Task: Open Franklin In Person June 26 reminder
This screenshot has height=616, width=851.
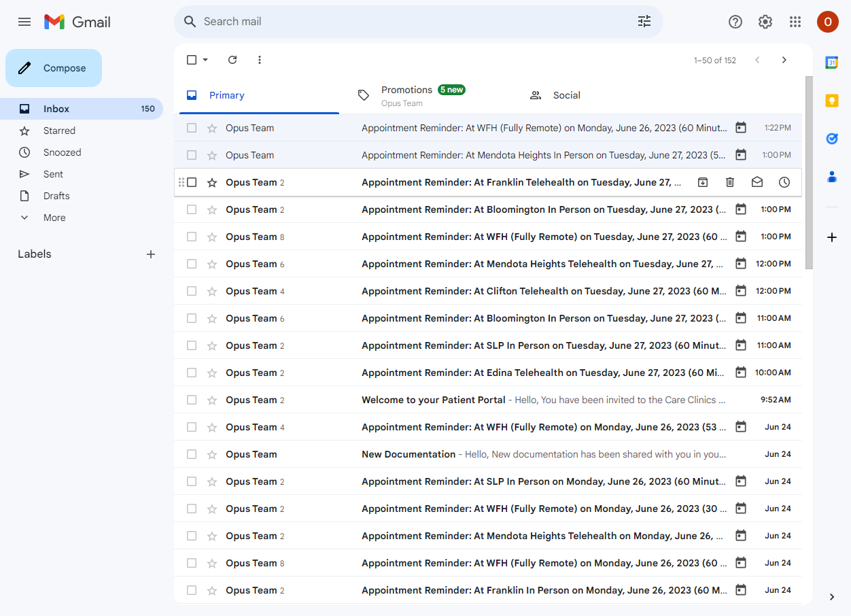Action: pyautogui.click(x=488, y=590)
